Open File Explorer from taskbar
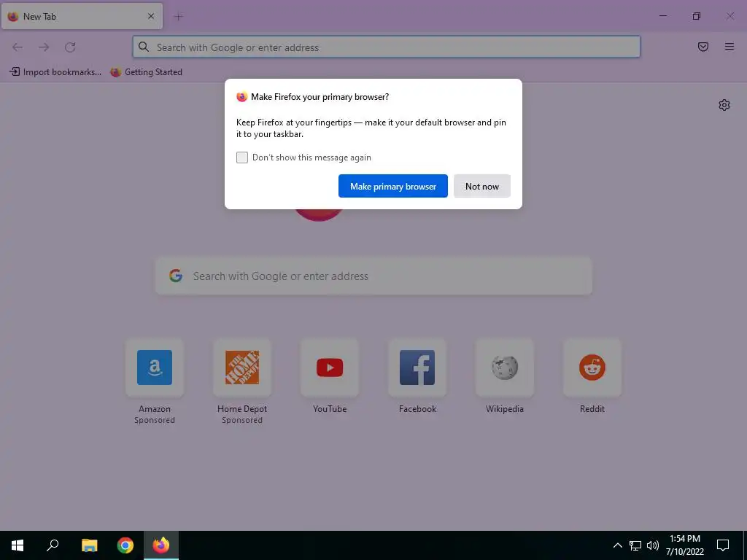 point(89,545)
